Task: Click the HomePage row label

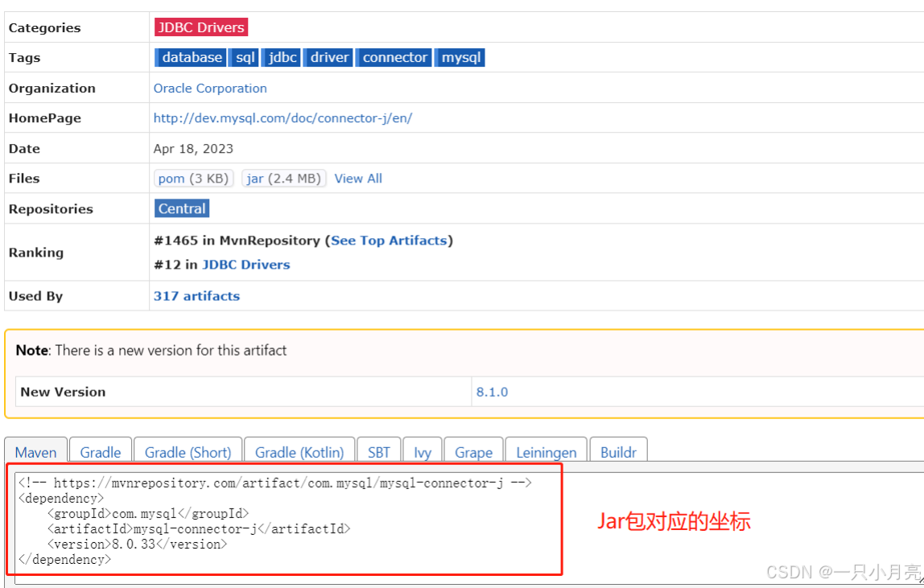Action: pos(45,117)
